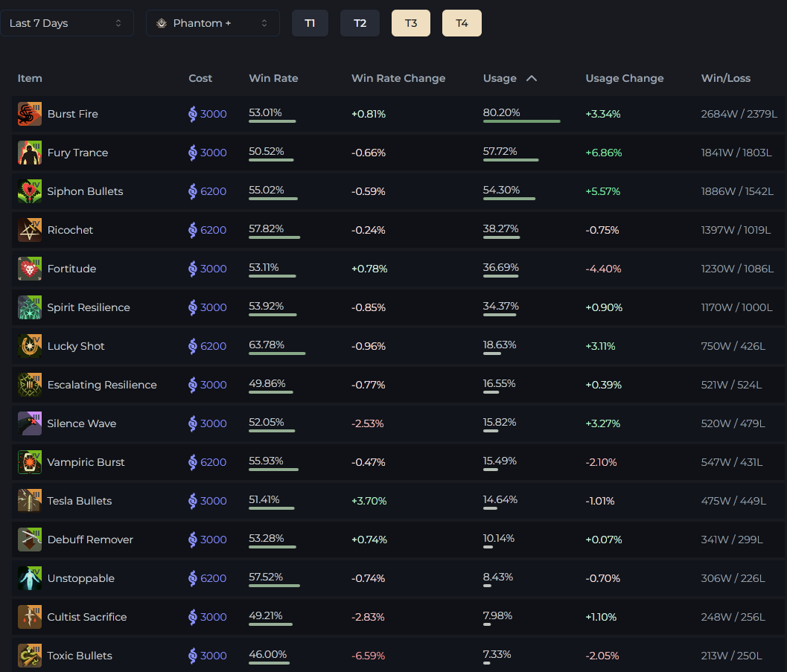Sort by the Item column header
Viewport: 787px width, 672px height.
pos(30,78)
